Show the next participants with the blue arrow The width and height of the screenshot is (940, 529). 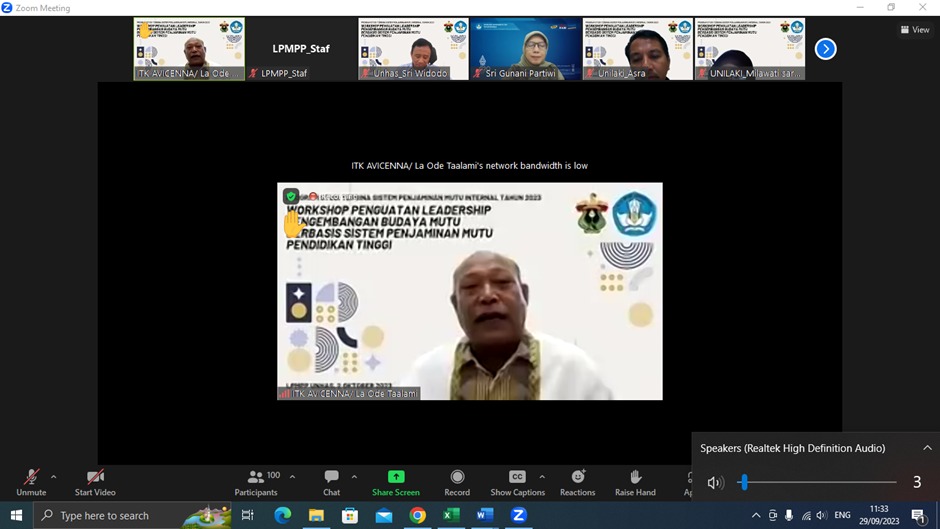825,49
